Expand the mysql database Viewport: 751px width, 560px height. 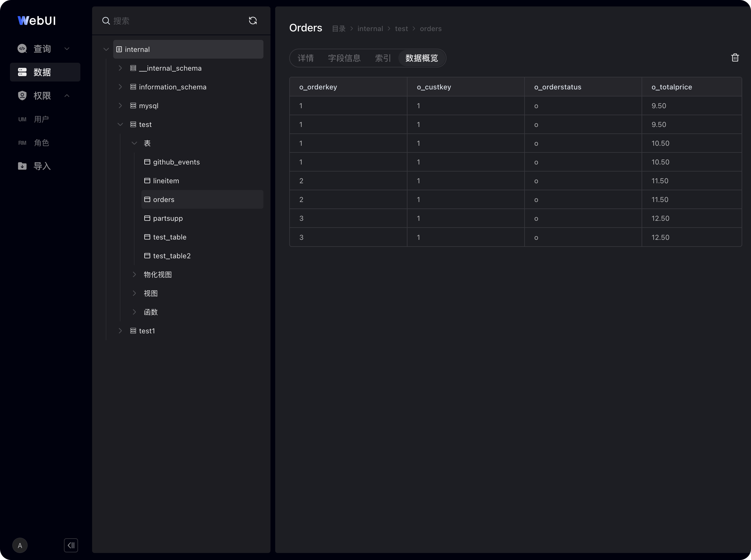[x=120, y=106]
